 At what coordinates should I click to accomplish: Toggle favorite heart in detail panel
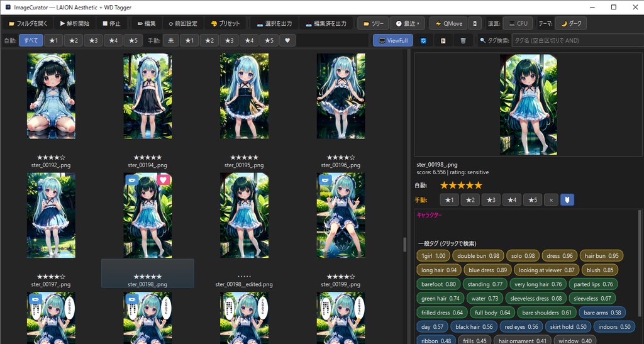(567, 200)
